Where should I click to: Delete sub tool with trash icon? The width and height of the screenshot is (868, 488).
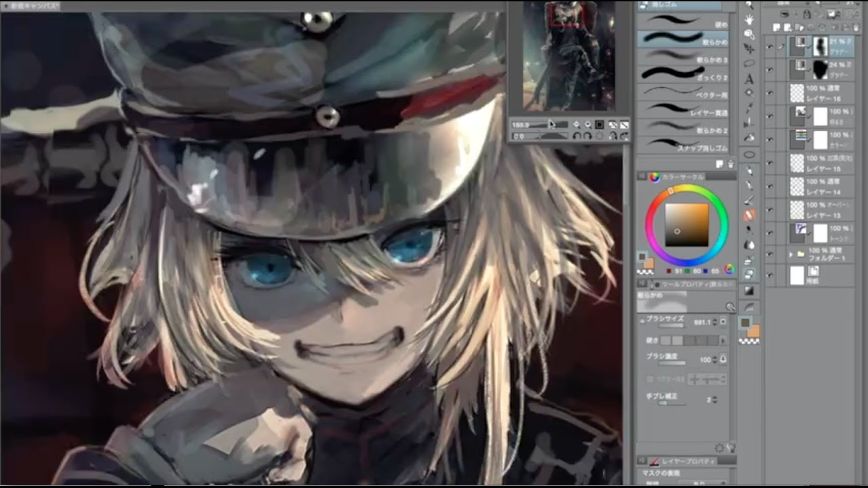coord(730,164)
